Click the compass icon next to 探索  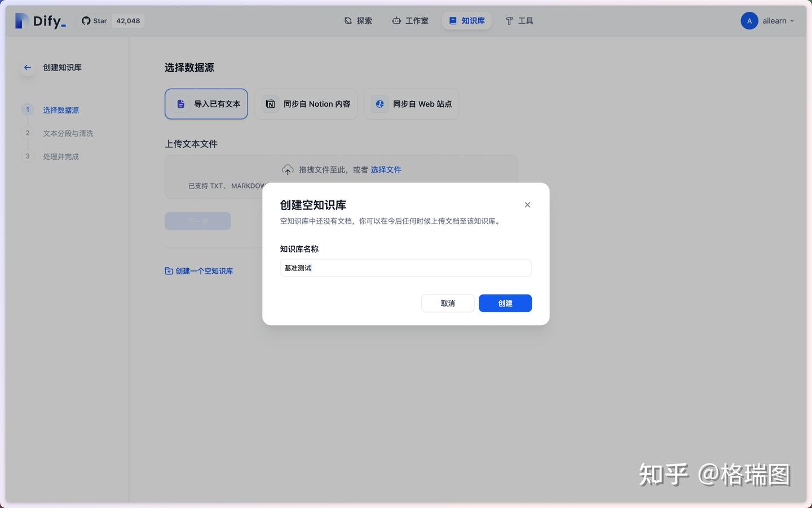click(x=347, y=20)
